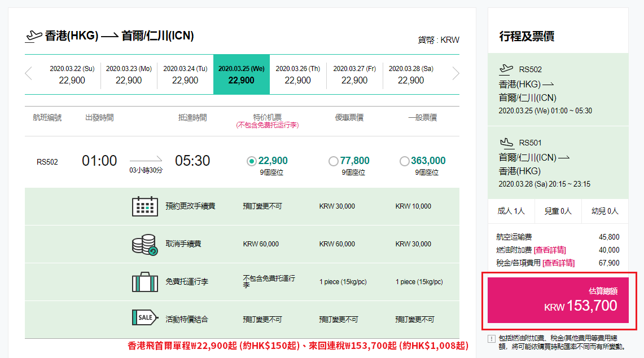Choose the 2020.03.22 (Su) date tab
Screen dimensions: 644x358
[x=72, y=74]
